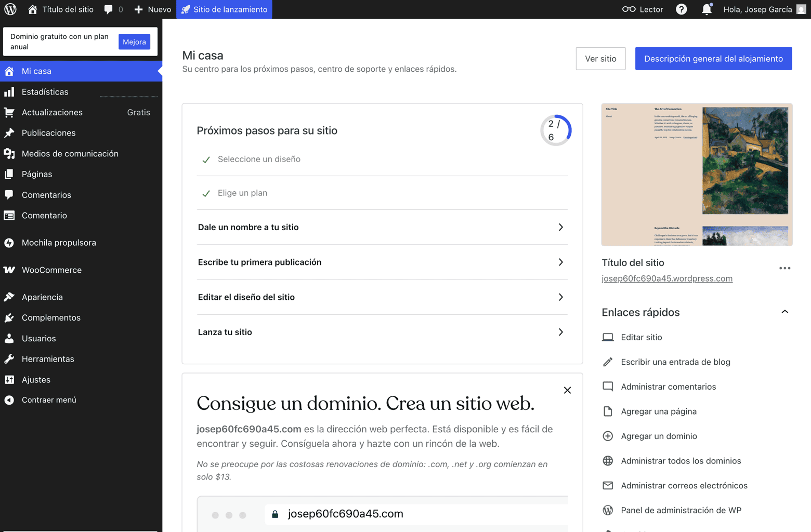Click the Editar sitio laptop icon

pyautogui.click(x=608, y=337)
